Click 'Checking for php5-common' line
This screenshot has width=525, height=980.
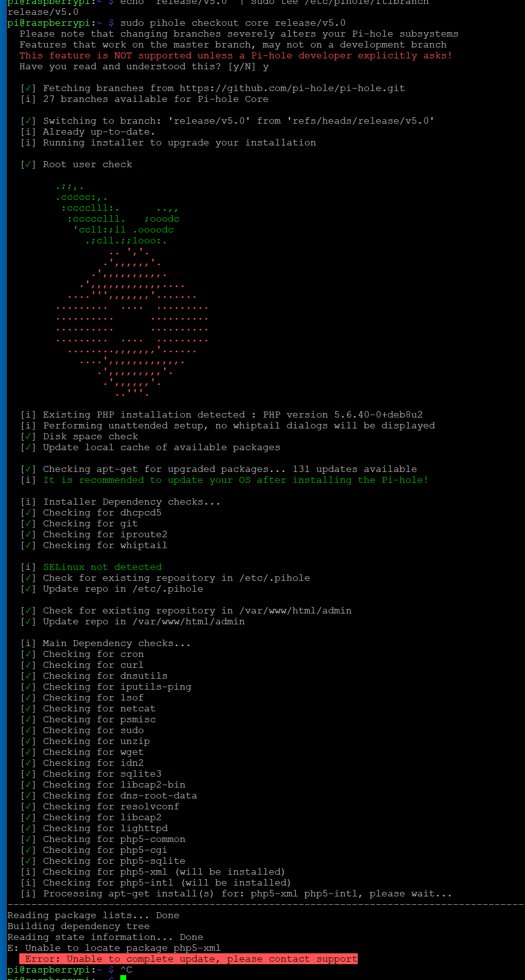[103, 839]
